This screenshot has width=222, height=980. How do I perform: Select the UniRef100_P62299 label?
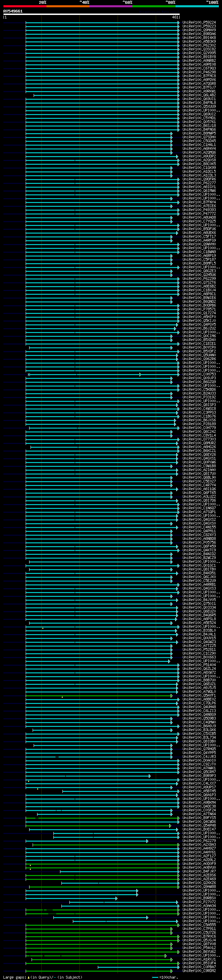pos(199,279)
